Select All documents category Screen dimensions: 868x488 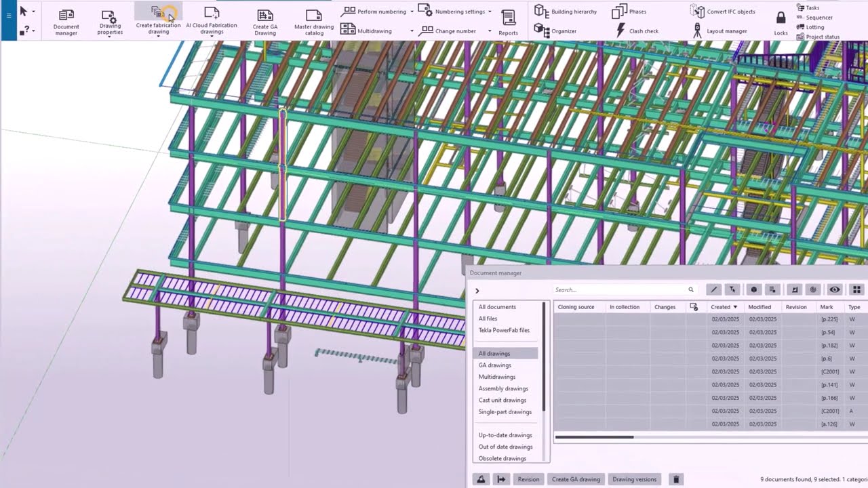click(497, 307)
